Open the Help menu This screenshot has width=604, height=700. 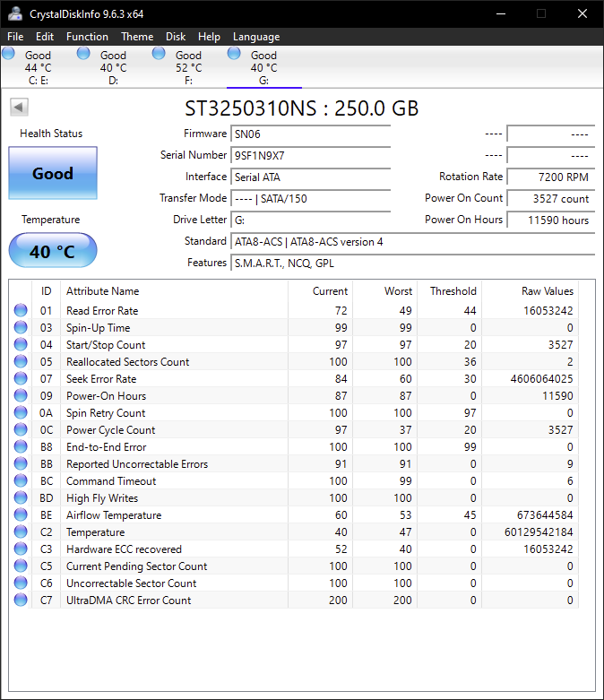tap(209, 37)
